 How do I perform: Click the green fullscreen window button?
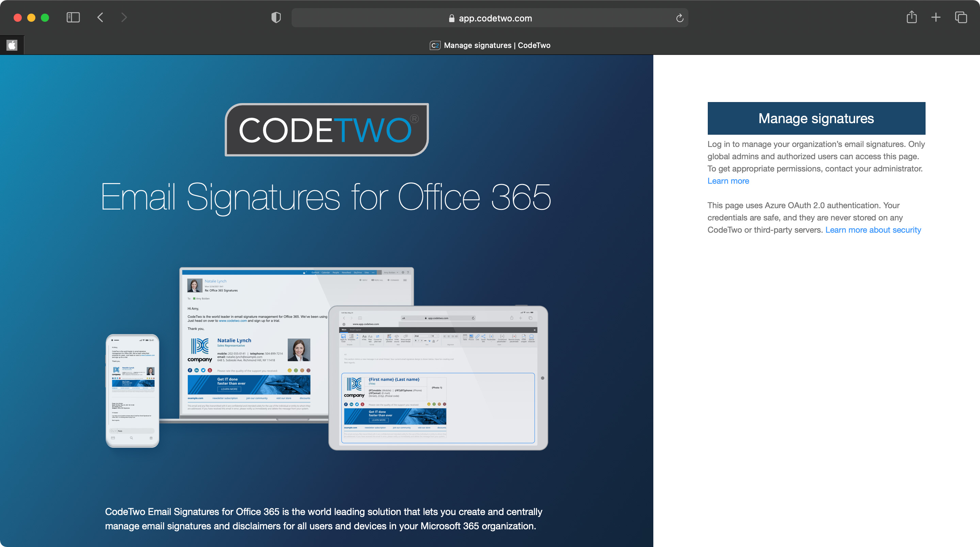45,17
